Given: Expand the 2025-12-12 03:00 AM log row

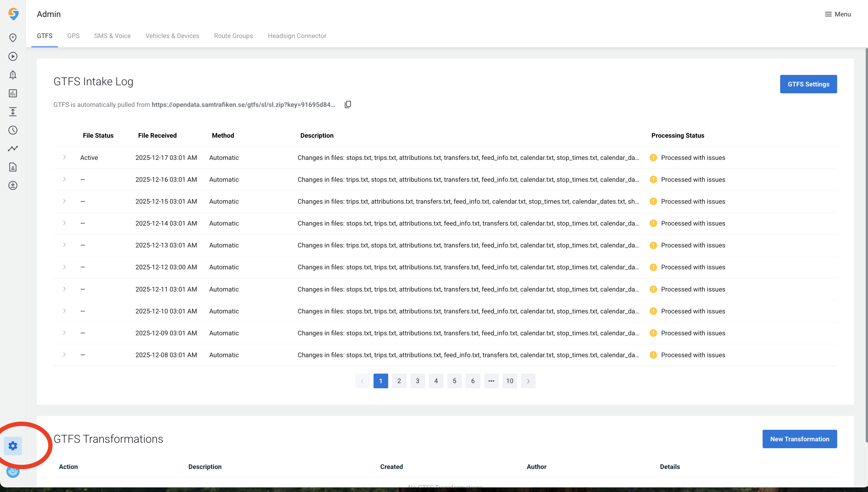Looking at the screenshot, I should [64, 267].
